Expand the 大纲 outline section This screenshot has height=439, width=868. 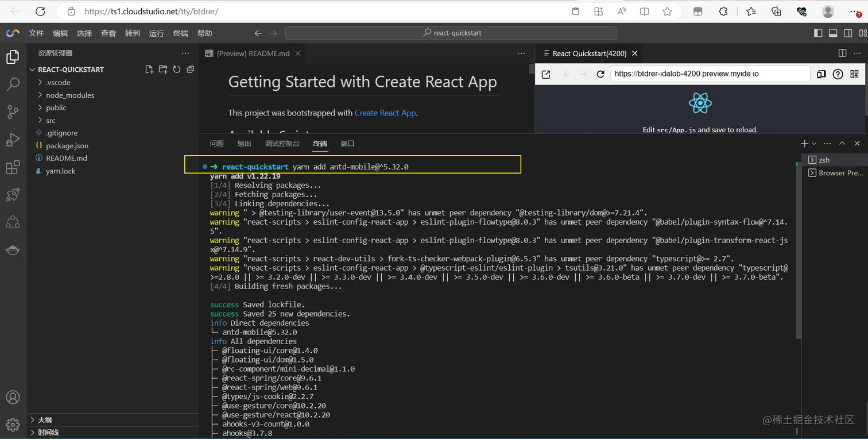[x=113, y=419]
